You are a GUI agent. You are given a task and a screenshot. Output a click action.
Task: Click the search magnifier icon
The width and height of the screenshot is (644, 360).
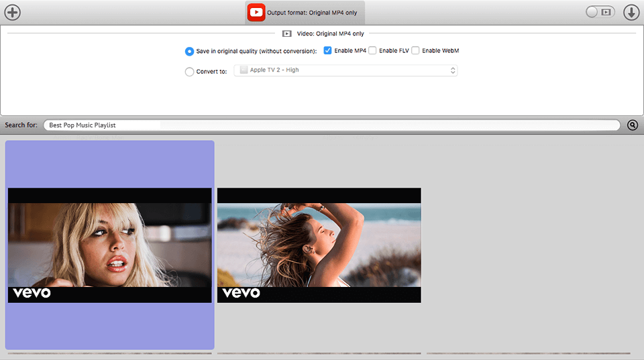633,125
